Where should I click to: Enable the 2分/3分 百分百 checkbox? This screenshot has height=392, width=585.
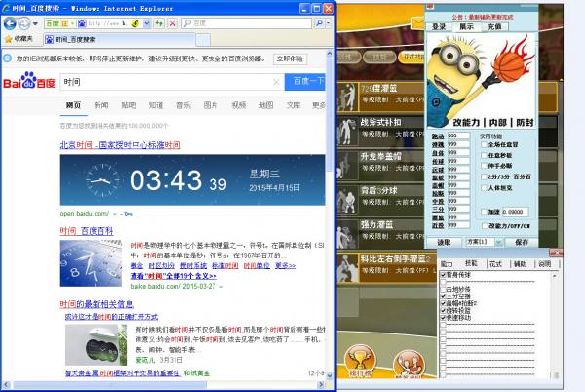coord(484,176)
